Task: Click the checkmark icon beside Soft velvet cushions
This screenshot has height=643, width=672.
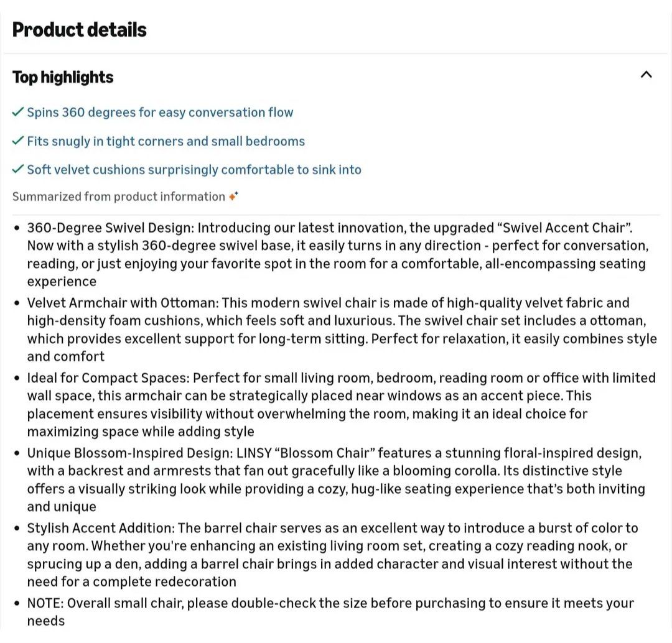Action: click(x=18, y=170)
